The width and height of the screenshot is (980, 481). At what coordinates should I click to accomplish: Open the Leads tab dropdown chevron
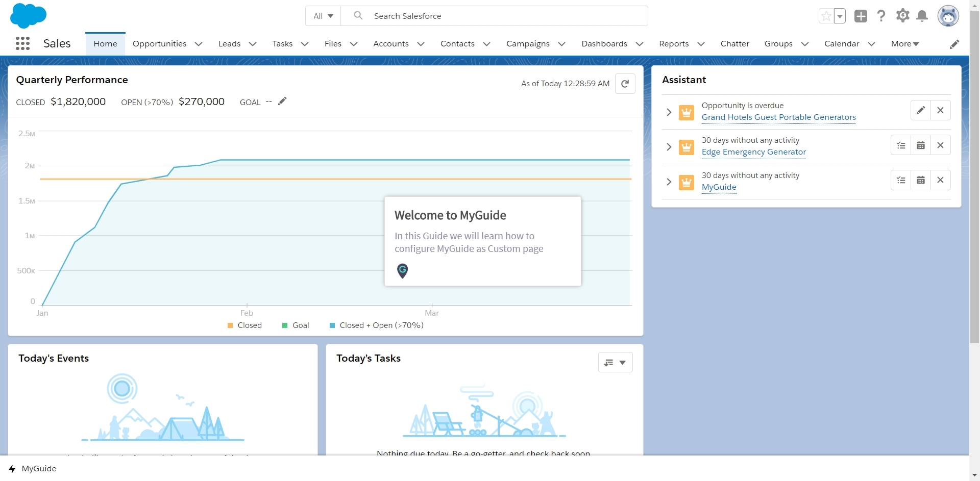tap(252, 44)
